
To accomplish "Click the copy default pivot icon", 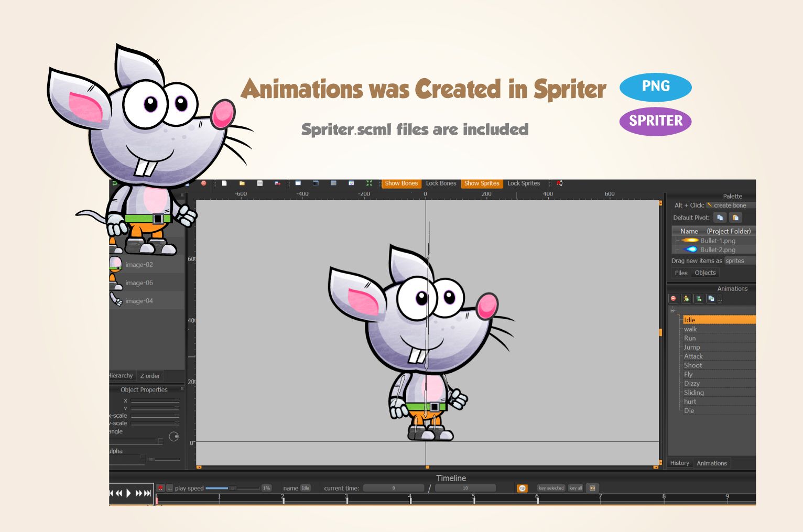I will click(720, 218).
